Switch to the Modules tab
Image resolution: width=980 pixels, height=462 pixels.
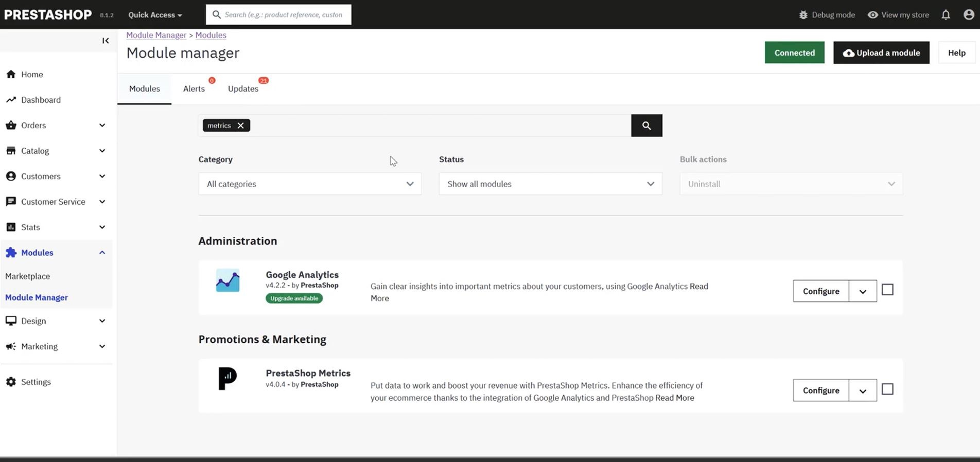[x=144, y=88]
